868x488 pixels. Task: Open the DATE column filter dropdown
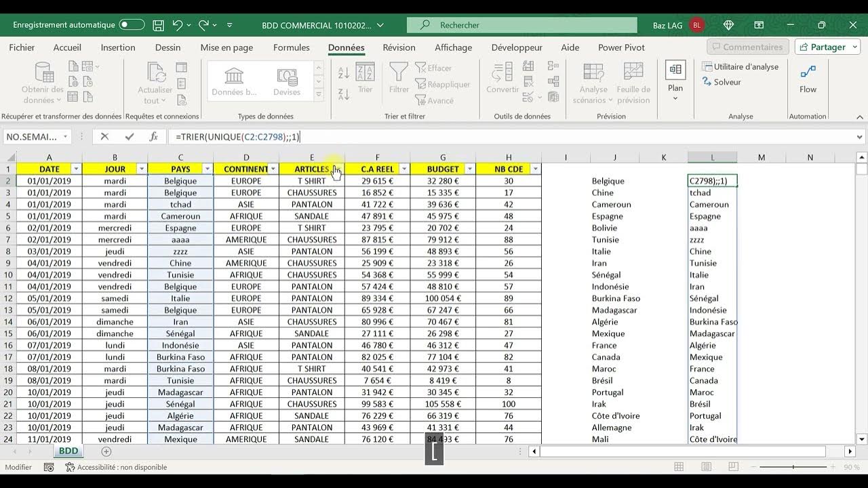pyautogui.click(x=76, y=169)
